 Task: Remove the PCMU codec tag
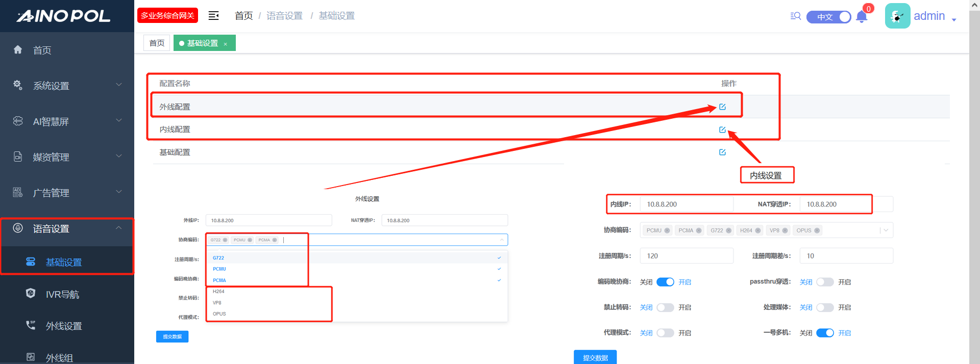pos(667,230)
